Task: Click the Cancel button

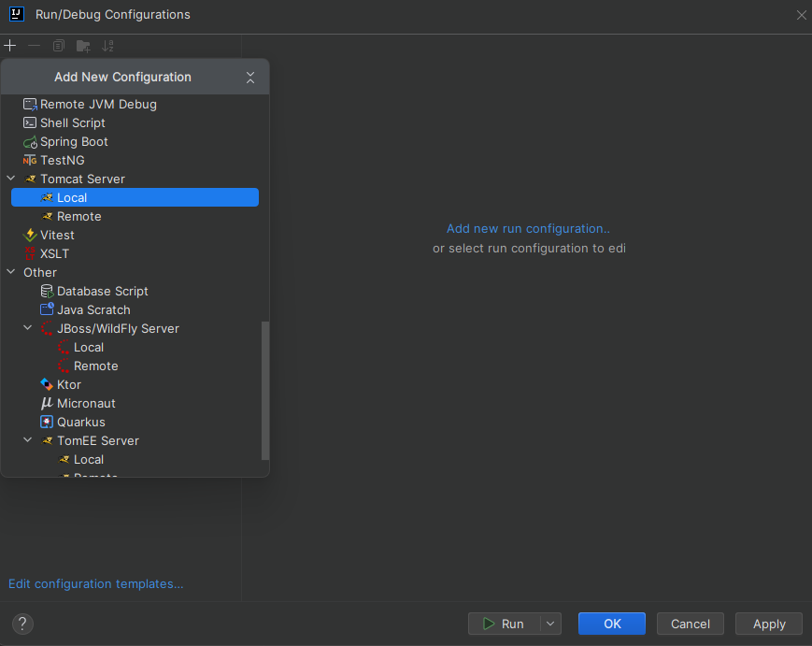Action: coord(691,624)
